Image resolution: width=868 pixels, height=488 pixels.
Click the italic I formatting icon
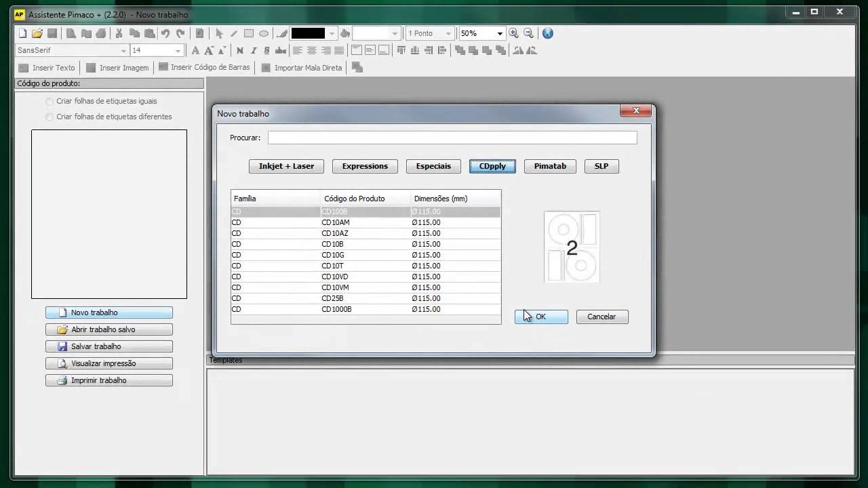(254, 50)
